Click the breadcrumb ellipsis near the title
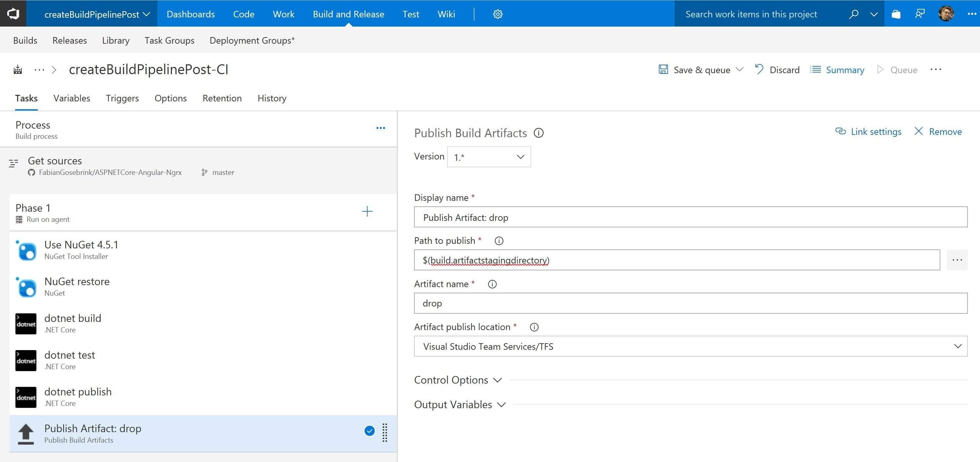The image size is (980, 462). [x=39, y=70]
